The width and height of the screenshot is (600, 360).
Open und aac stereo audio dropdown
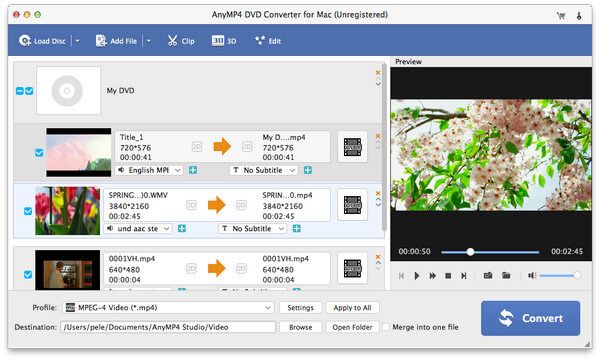pos(138,229)
